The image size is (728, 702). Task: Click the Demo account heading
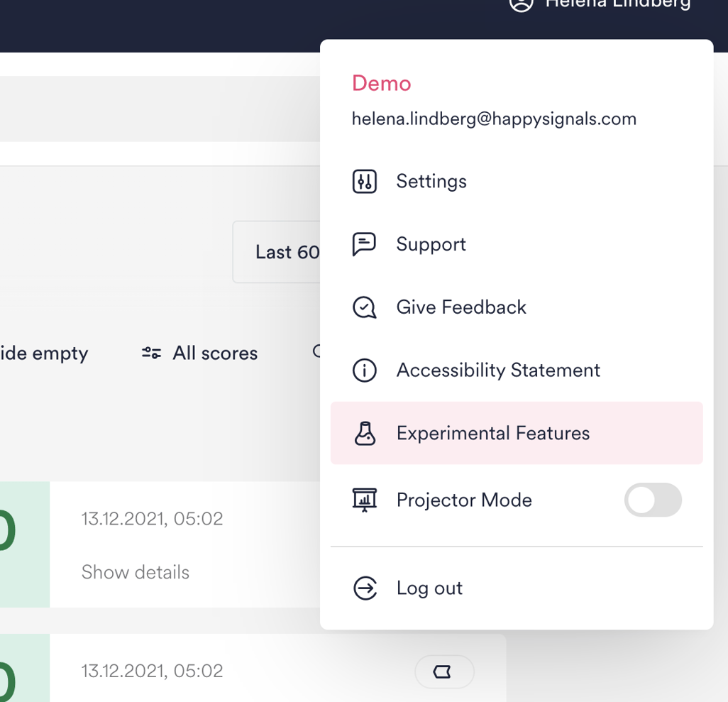click(x=381, y=83)
